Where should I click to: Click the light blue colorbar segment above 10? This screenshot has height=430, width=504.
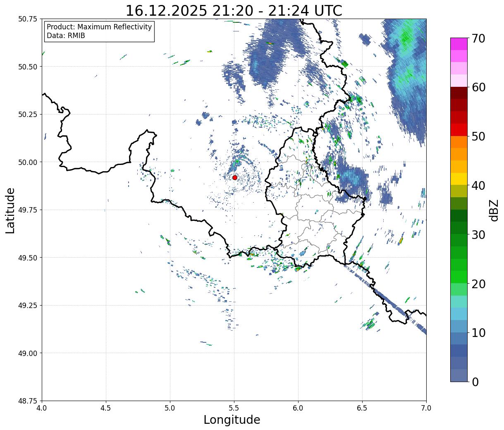coord(459,326)
